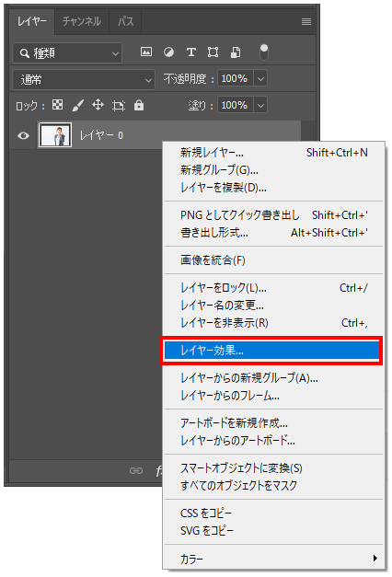Open the 種類 filter type dropdown

pos(67,53)
